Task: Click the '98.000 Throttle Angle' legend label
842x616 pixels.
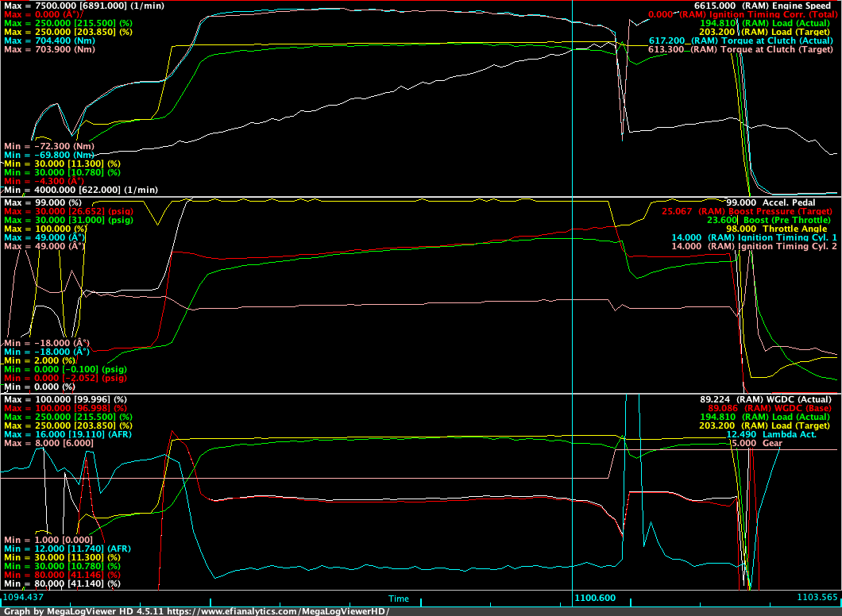Action: [x=777, y=229]
